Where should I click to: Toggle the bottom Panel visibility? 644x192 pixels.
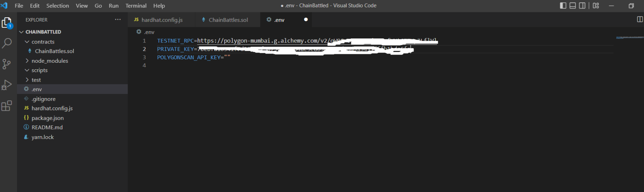[572, 6]
